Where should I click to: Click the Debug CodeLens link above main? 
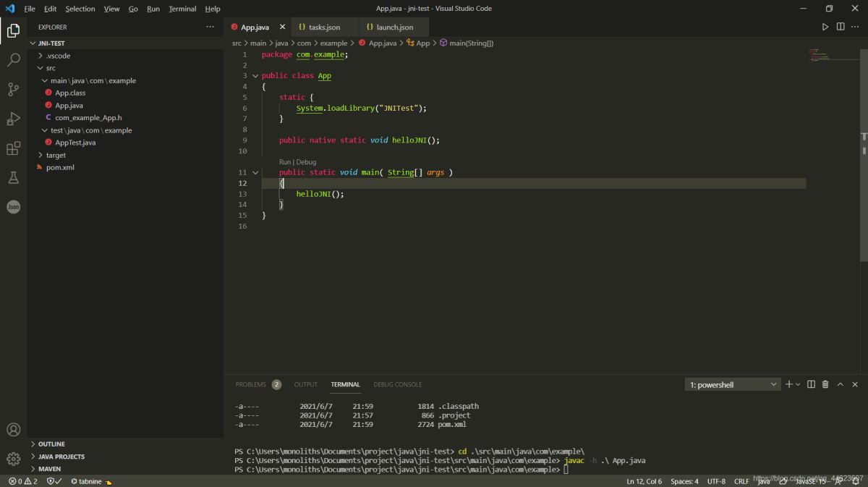[306, 162]
